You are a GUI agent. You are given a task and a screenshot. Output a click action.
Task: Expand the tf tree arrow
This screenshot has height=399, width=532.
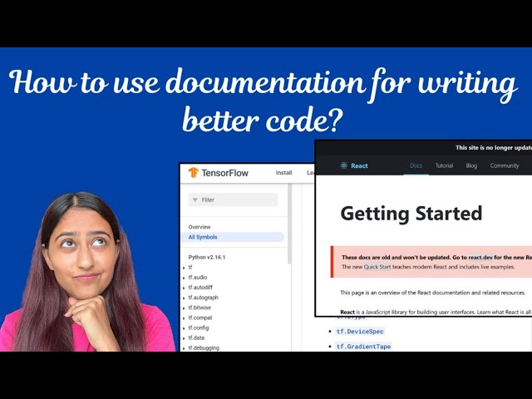point(185,268)
